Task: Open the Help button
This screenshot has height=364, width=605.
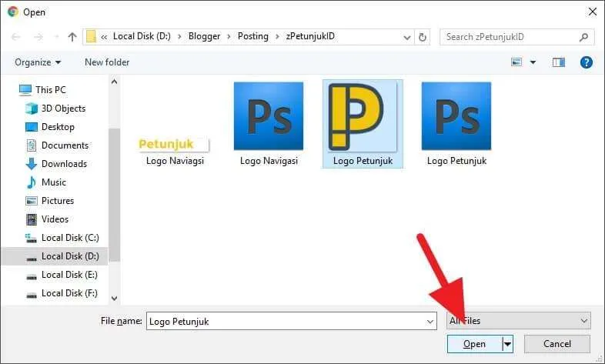Action: tap(586, 62)
